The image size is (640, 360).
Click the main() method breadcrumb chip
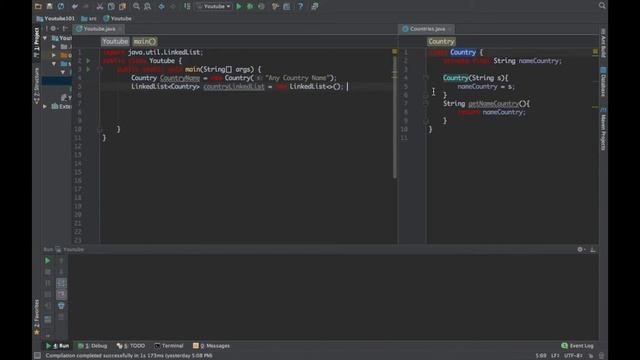(x=144, y=42)
